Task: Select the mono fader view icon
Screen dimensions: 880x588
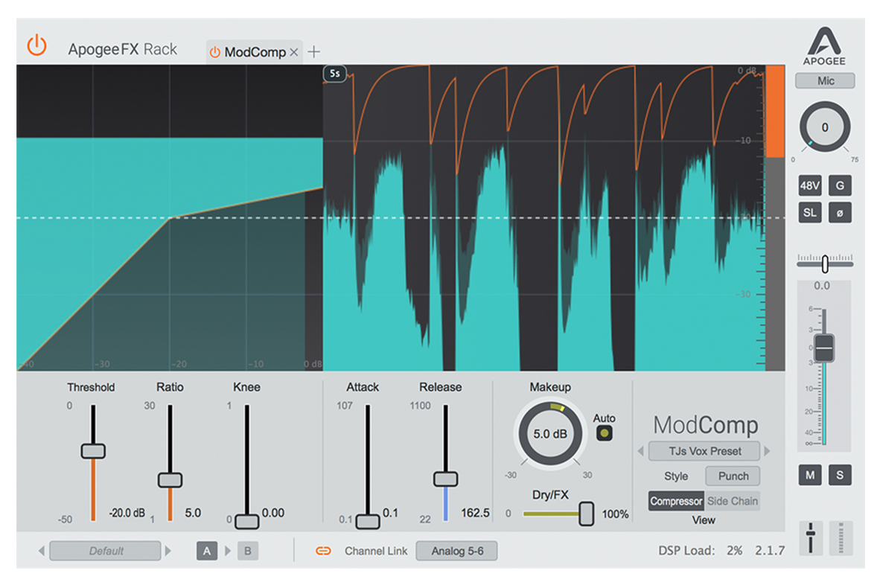Action: point(811,538)
